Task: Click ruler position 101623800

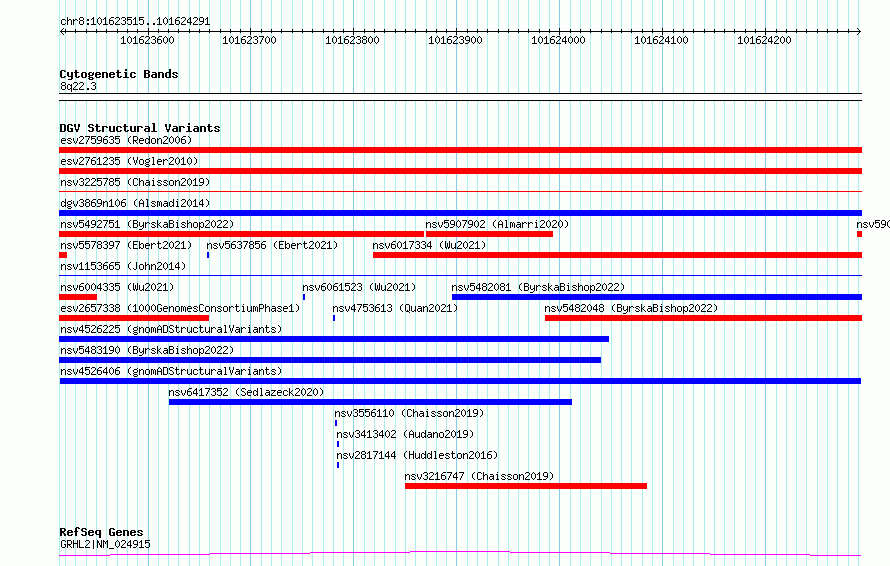Action: (352, 40)
